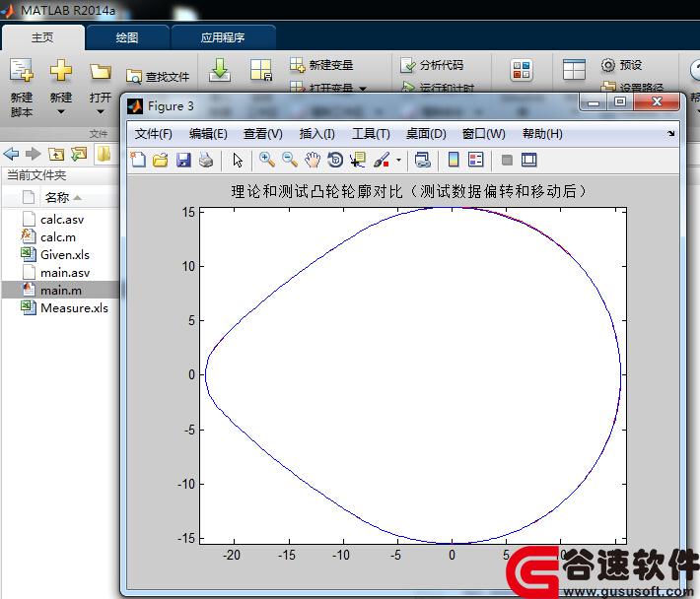This screenshot has width=700, height=599.
Task: Show Plot Tools and dock figure icon
Action: tap(529, 160)
